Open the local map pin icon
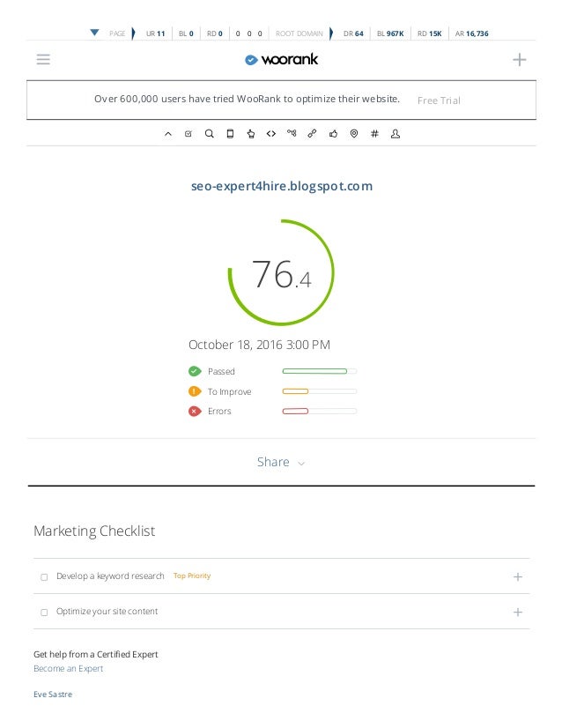 pos(353,134)
